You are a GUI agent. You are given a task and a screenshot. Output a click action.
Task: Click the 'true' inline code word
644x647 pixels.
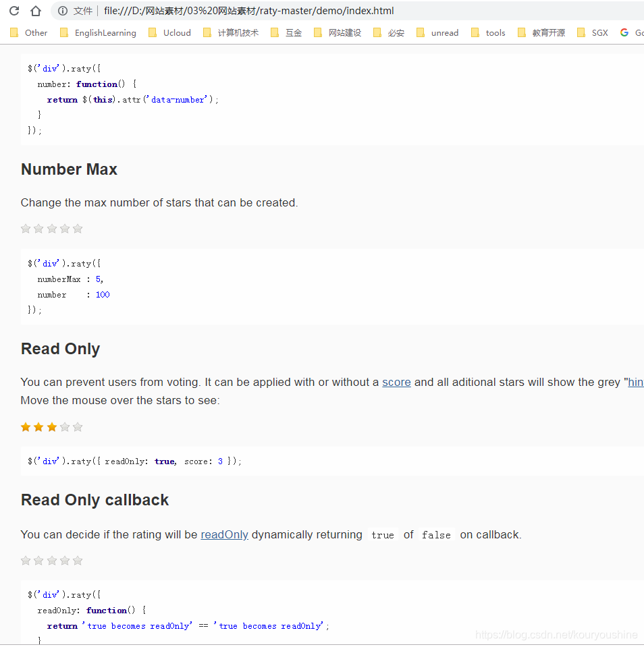tap(383, 535)
